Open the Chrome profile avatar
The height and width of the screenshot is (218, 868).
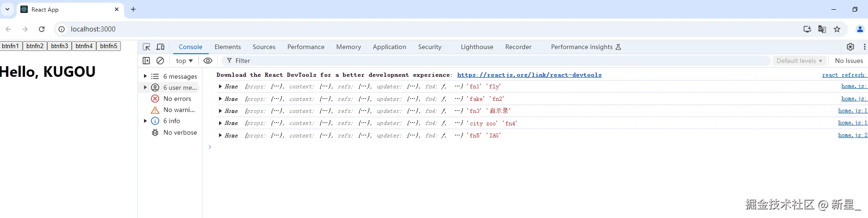860,29
